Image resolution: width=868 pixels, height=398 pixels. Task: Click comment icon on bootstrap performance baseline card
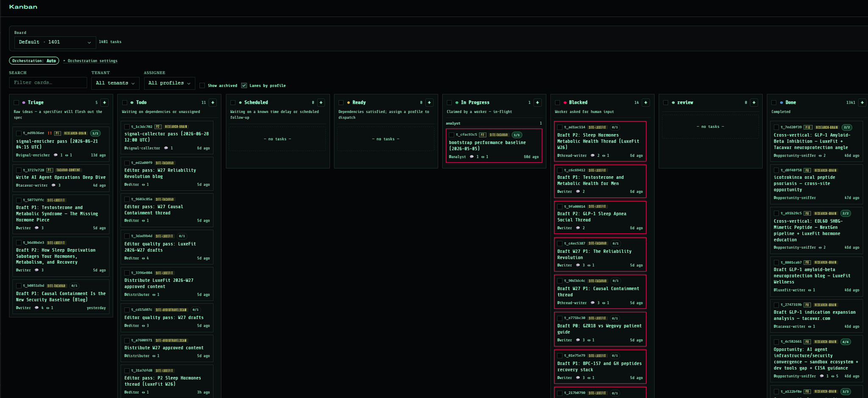tap(472, 157)
